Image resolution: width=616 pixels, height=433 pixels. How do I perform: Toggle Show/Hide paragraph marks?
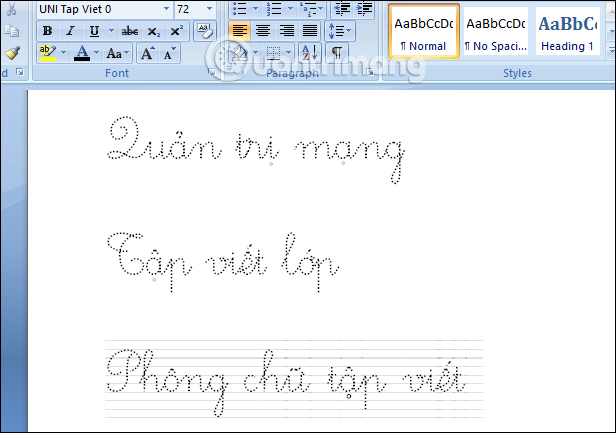(x=337, y=53)
